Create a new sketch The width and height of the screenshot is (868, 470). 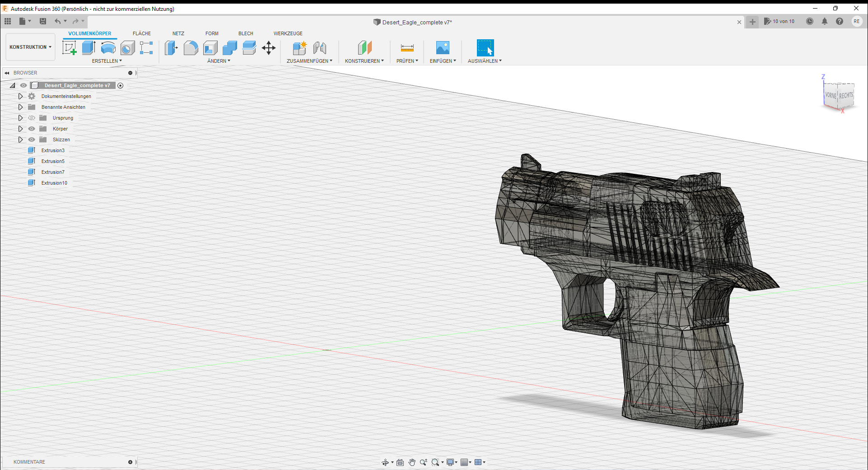coord(70,47)
